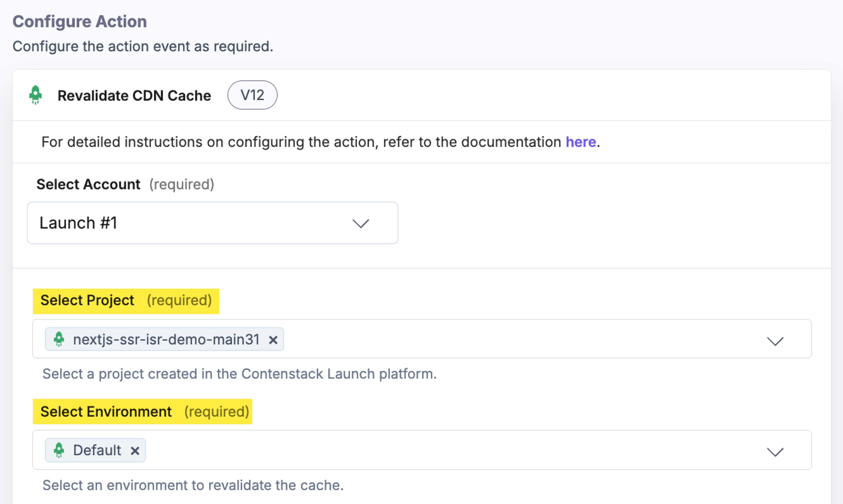
Task: Expand the Select Project dropdown chevron
Action: 775,341
